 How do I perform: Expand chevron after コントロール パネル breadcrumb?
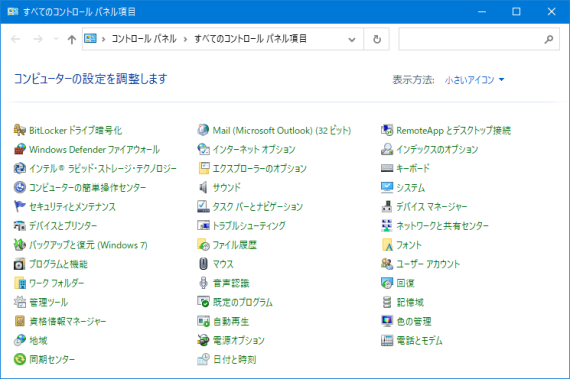point(185,39)
